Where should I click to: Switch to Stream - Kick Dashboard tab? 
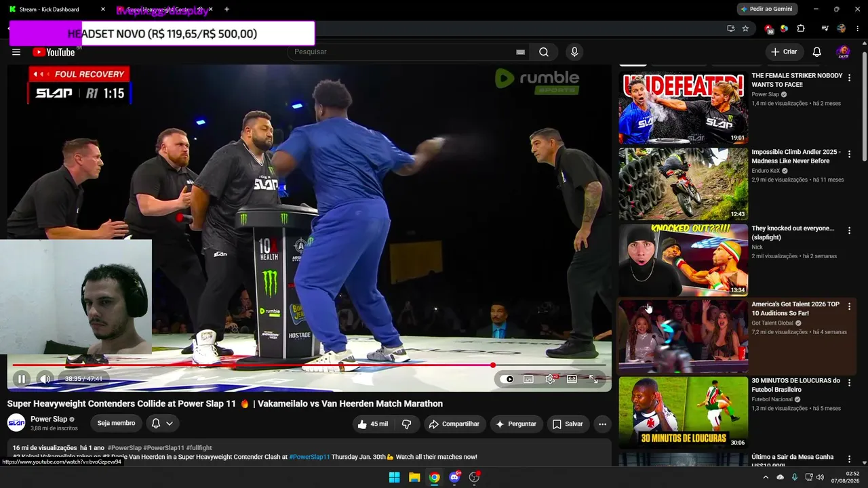coord(57,9)
